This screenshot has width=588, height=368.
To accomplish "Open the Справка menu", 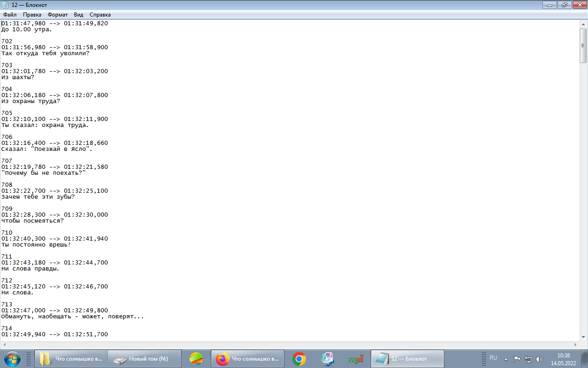I will [100, 15].
